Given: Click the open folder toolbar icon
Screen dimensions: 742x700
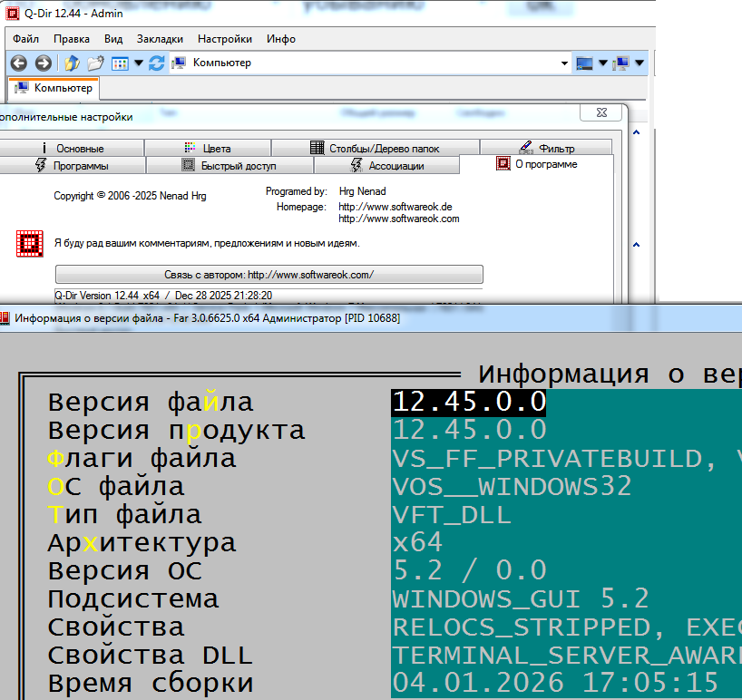Looking at the screenshot, I should pos(95,63).
